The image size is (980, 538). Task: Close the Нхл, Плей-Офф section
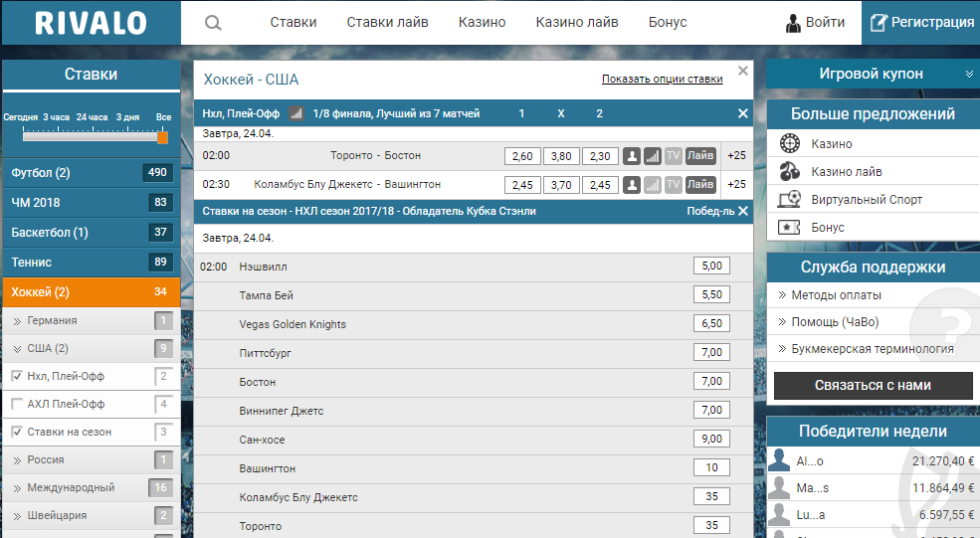tap(742, 113)
